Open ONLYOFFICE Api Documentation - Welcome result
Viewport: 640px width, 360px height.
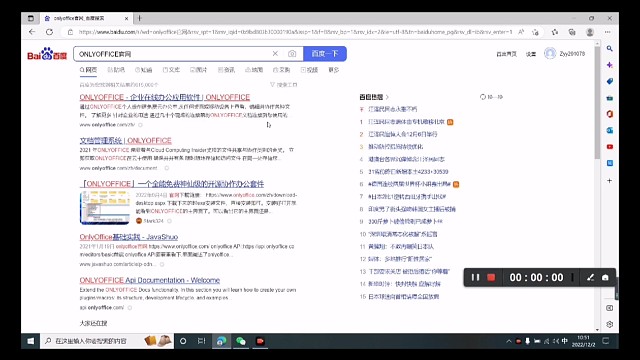149,280
